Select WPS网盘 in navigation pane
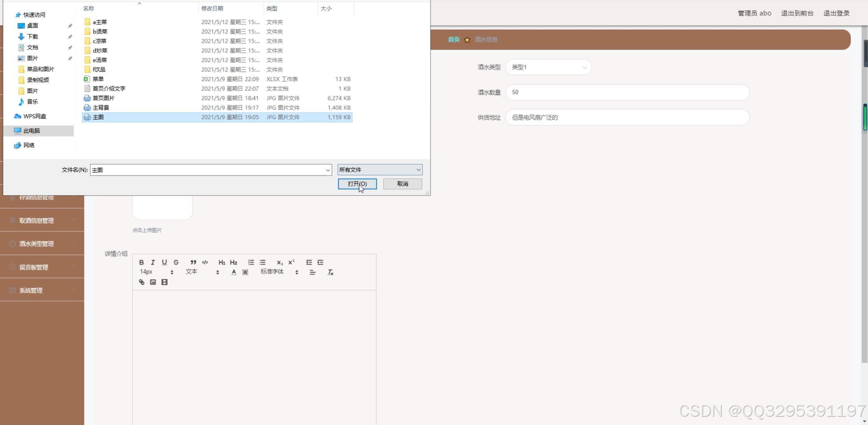This screenshot has height=425, width=868. point(35,116)
